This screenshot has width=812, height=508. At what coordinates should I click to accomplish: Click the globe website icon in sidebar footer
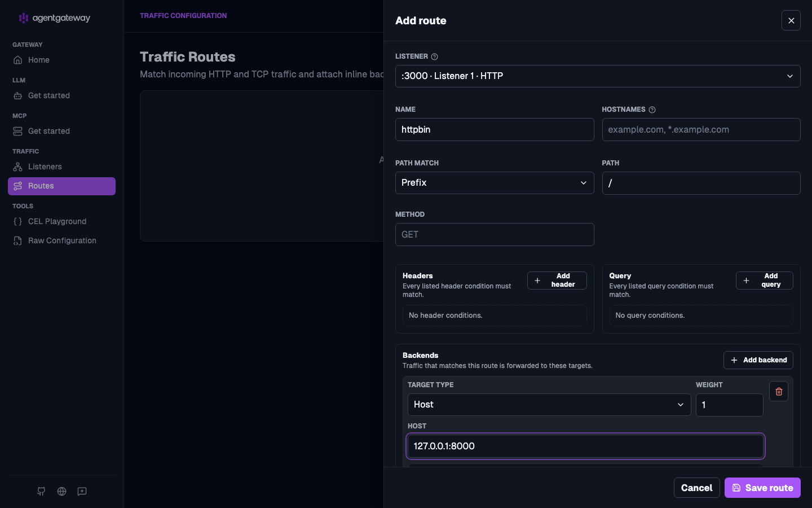62,492
